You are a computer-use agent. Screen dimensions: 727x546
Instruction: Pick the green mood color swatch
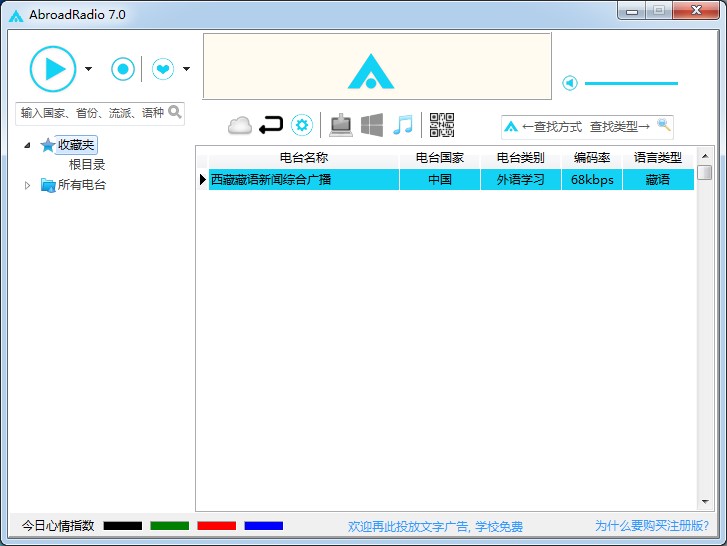[x=170, y=526]
